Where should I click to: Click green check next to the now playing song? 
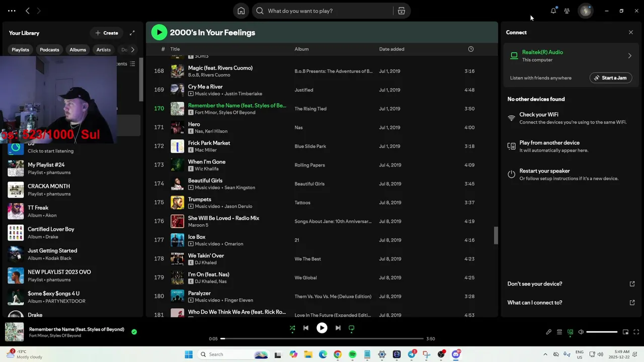tap(134, 332)
